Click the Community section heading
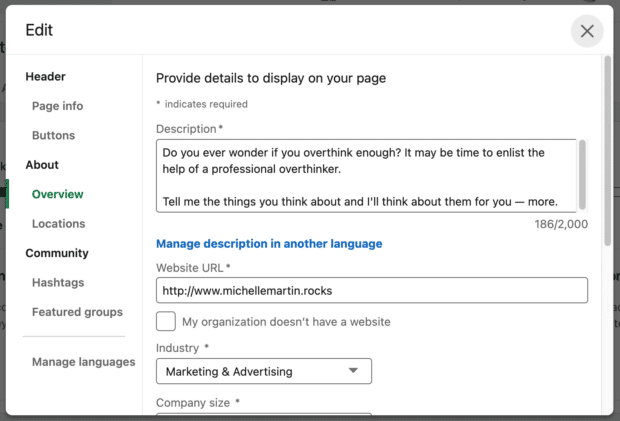The width and height of the screenshot is (620, 421). tap(57, 253)
